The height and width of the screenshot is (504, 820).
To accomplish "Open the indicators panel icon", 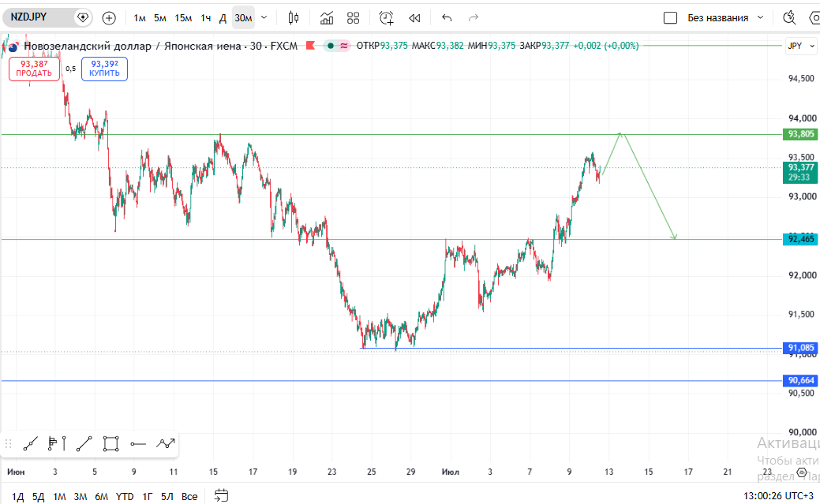I will point(326,18).
